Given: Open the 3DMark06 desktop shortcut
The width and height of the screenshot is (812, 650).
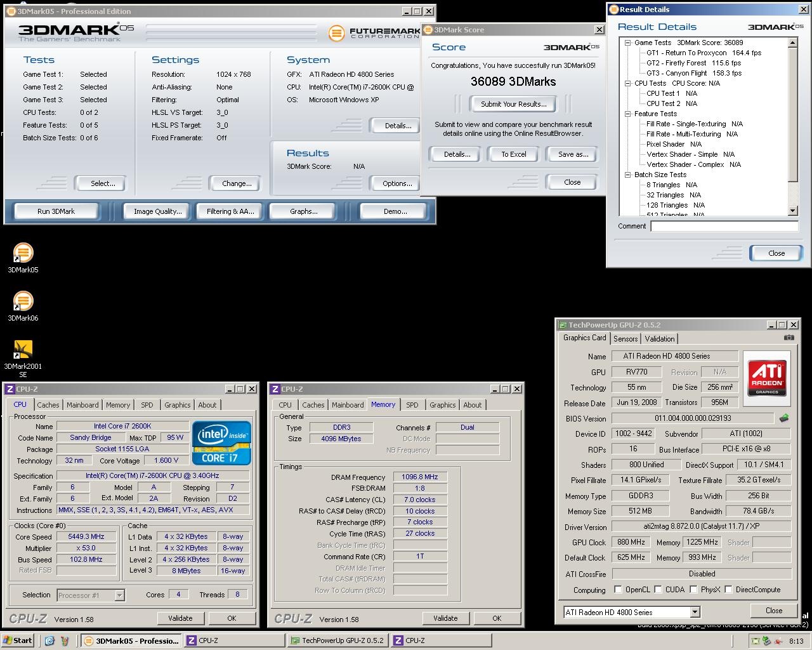Looking at the screenshot, I should (23, 302).
